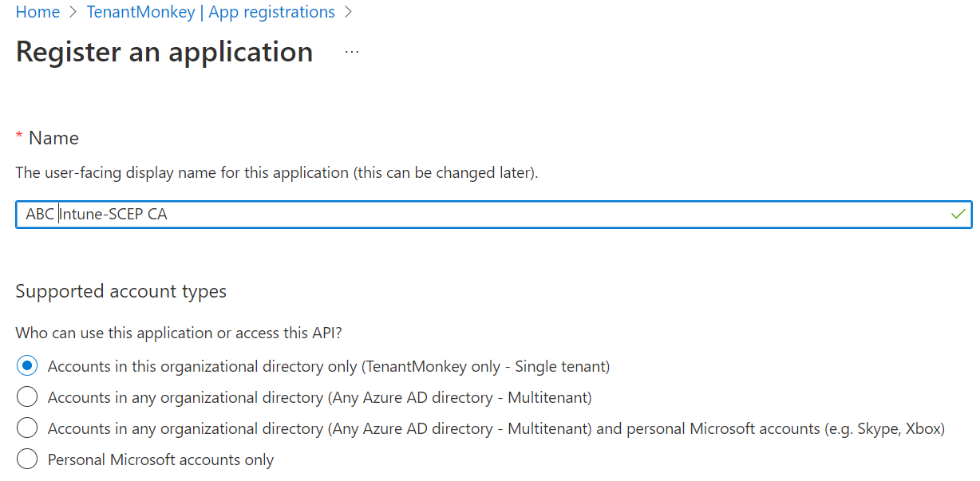Click the Register an application page title

[164, 52]
